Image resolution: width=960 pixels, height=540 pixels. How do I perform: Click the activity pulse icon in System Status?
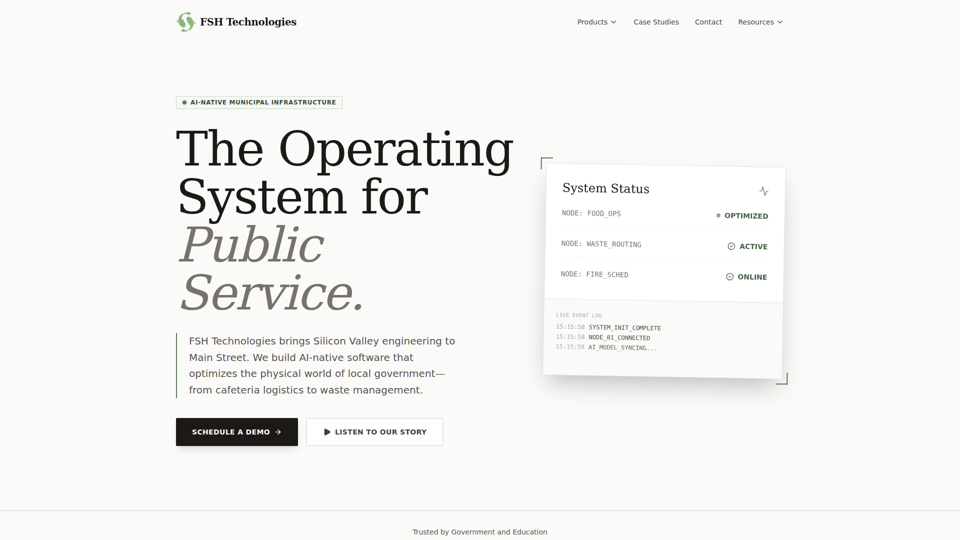click(763, 191)
